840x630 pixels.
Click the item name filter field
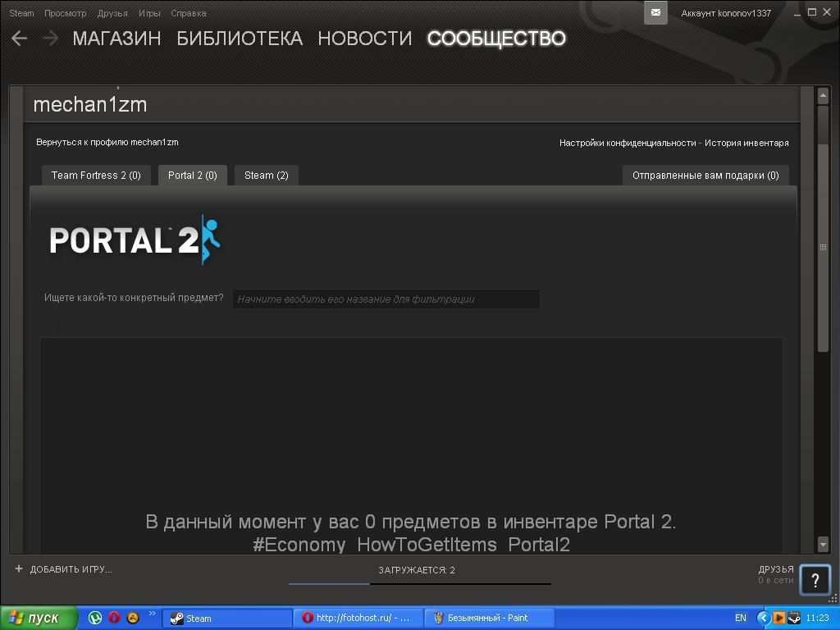pyautogui.click(x=386, y=299)
